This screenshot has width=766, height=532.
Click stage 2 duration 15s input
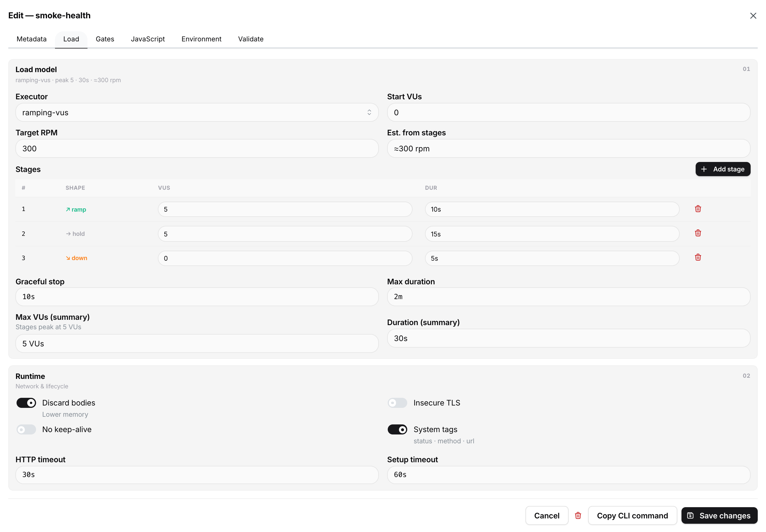(552, 234)
